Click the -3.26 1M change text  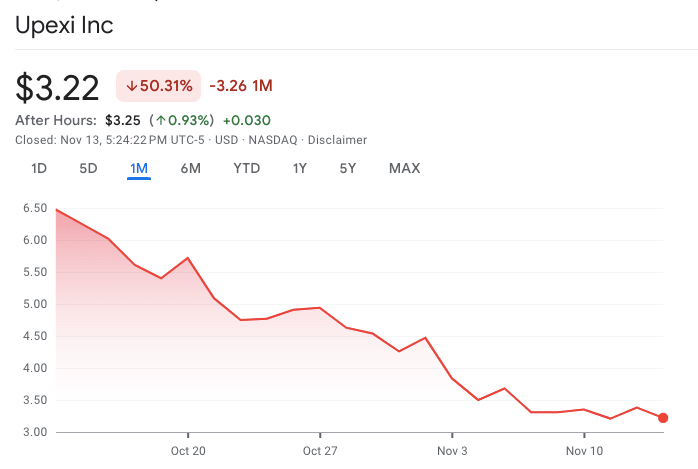[240, 86]
